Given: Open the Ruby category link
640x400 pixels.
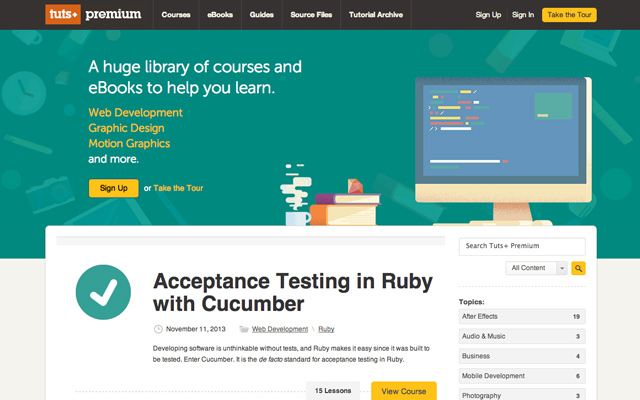Looking at the screenshot, I should (x=326, y=329).
